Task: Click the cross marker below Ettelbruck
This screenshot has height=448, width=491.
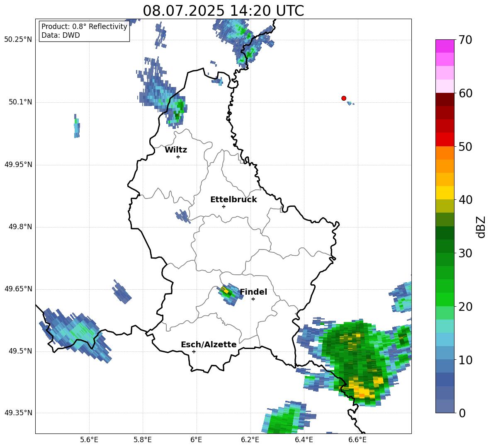Action: point(224,206)
